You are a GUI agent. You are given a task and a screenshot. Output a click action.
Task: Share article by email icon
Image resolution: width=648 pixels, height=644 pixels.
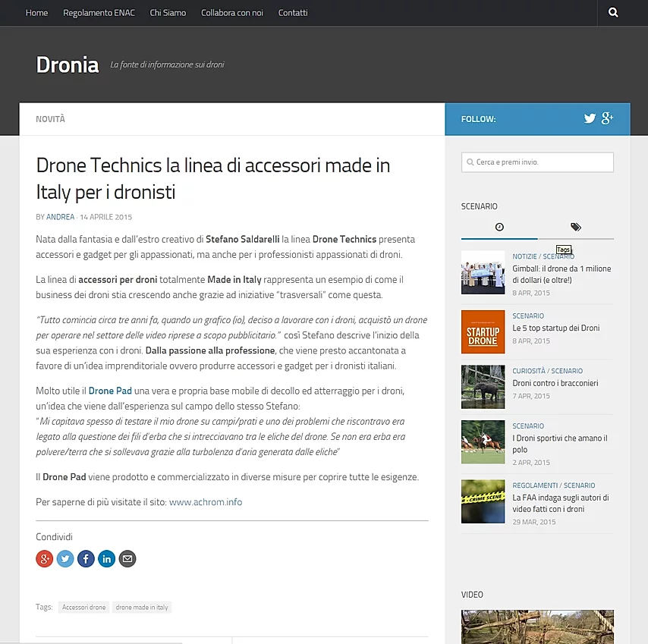127,558
